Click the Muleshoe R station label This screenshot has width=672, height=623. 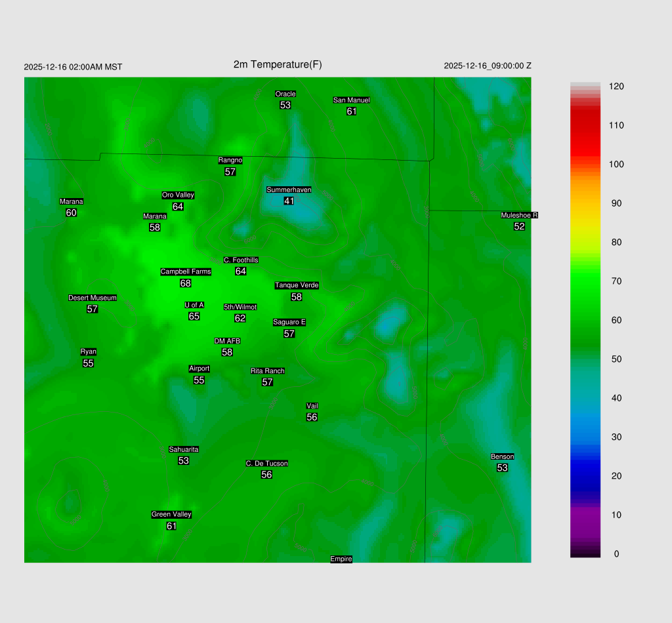tap(519, 215)
